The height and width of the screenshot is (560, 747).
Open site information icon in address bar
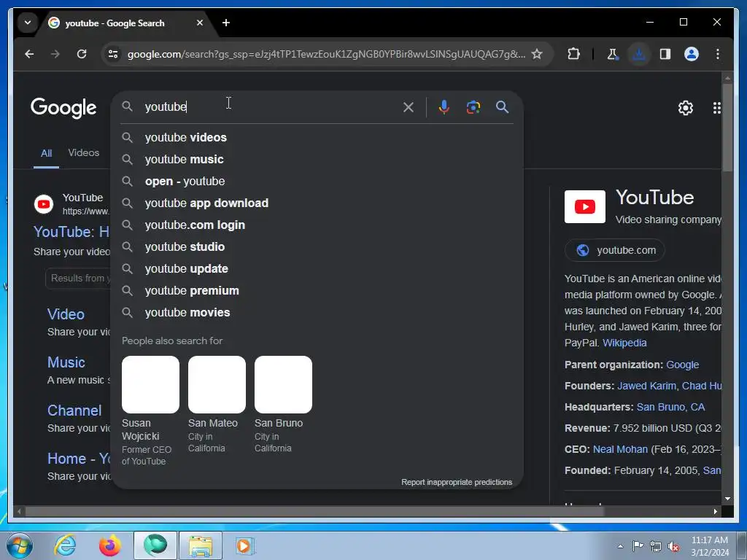click(113, 54)
